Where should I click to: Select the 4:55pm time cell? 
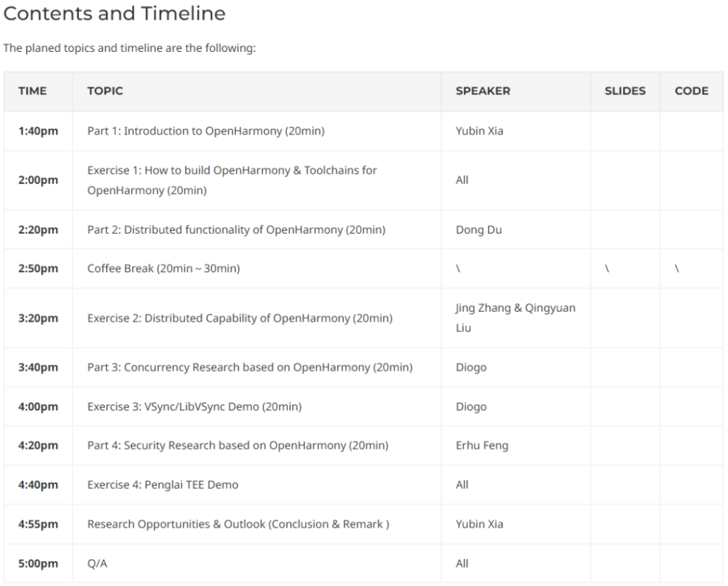(x=38, y=524)
